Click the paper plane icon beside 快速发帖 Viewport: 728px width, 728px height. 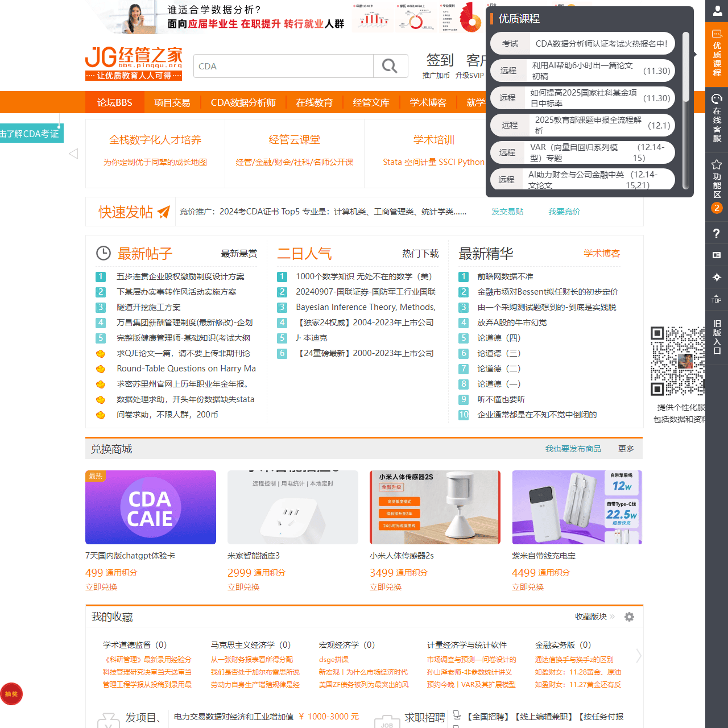click(x=164, y=212)
